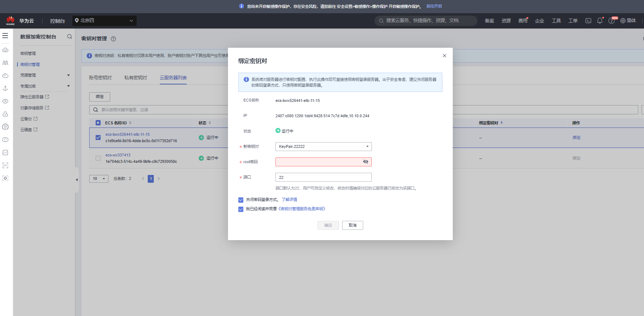Search inside the data encryption console sidebar
This screenshot has height=316, width=644.
[x=70, y=37]
